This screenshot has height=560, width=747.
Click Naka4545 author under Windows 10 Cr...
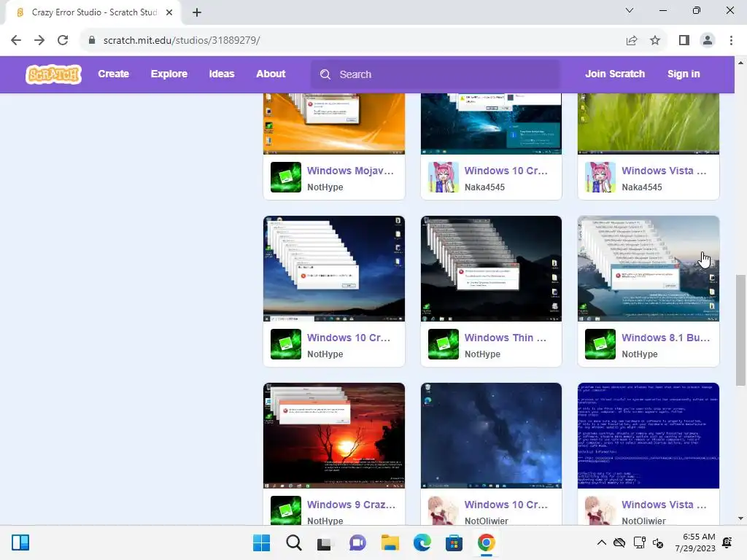pyautogui.click(x=484, y=187)
